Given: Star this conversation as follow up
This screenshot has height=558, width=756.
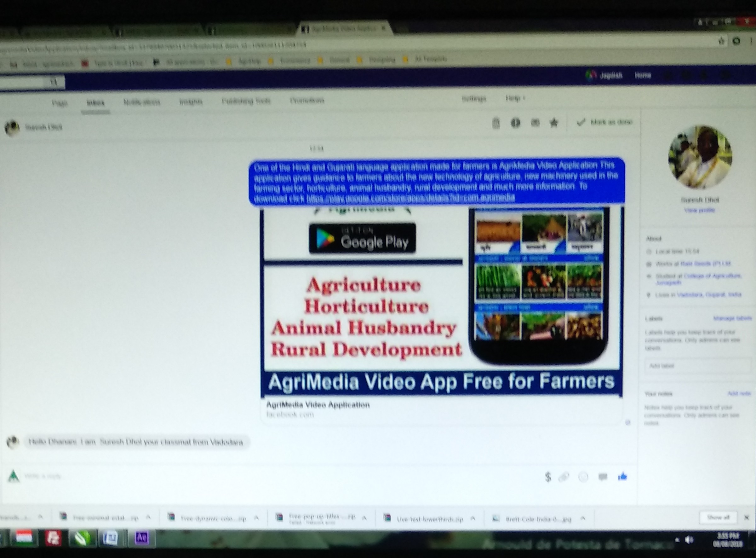Looking at the screenshot, I should click(554, 122).
